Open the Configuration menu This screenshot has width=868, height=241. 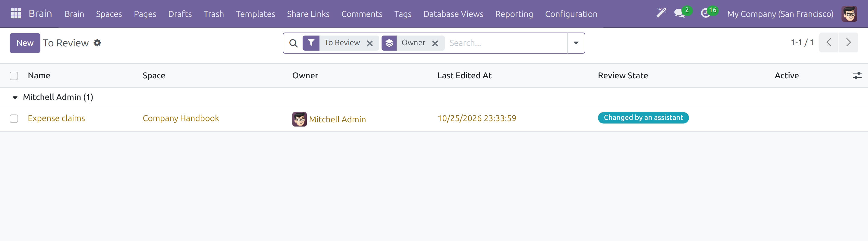coord(571,14)
